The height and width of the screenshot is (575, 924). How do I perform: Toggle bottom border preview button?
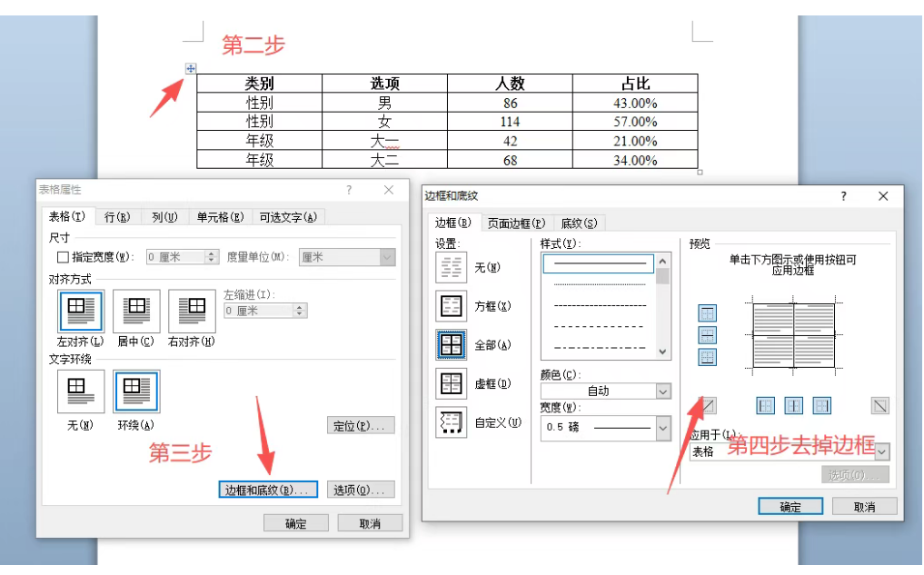point(707,357)
